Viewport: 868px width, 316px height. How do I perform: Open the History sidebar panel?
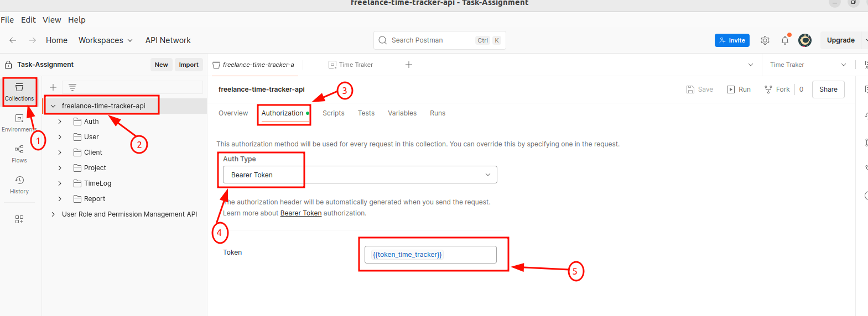[x=19, y=185]
